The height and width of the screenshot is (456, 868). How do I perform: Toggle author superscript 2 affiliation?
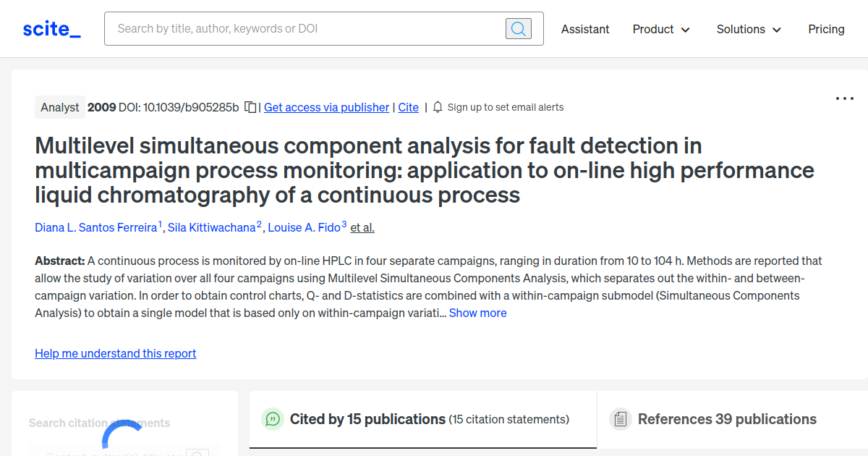(x=258, y=223)
